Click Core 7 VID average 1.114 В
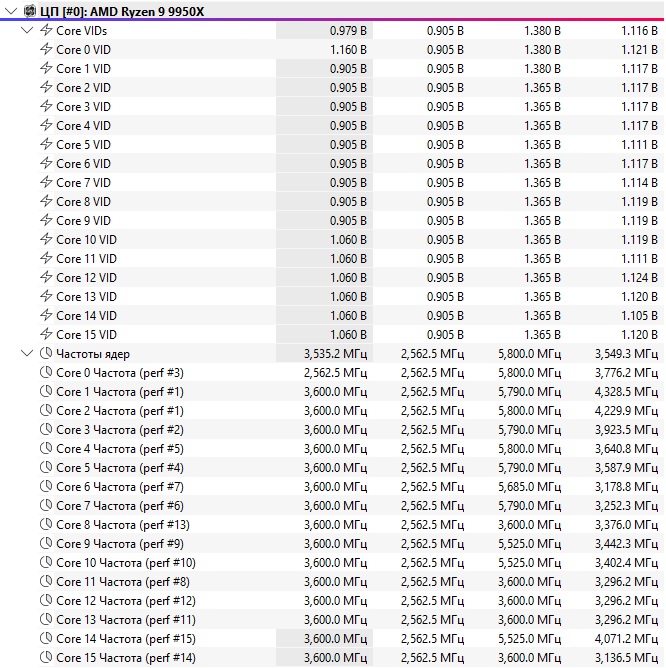The width and height of the screenshot is (666, 668). click(x=639, y=183)
